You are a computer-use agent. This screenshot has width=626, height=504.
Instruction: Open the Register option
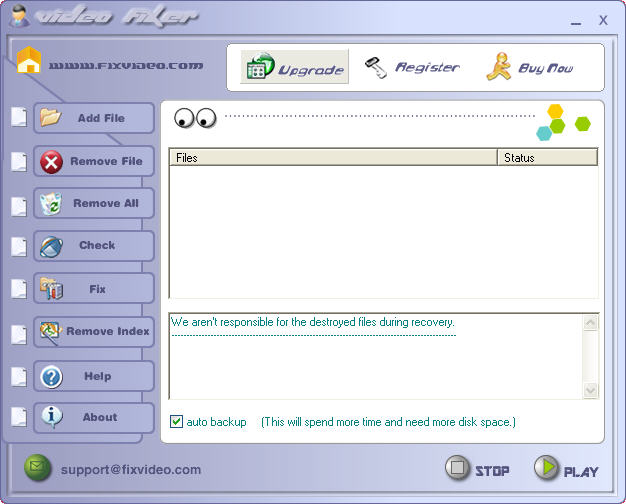click(x=412, y=68)
